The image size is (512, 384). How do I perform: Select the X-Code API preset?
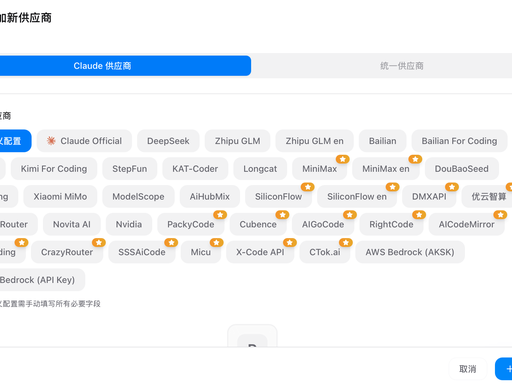pos(260,252)
